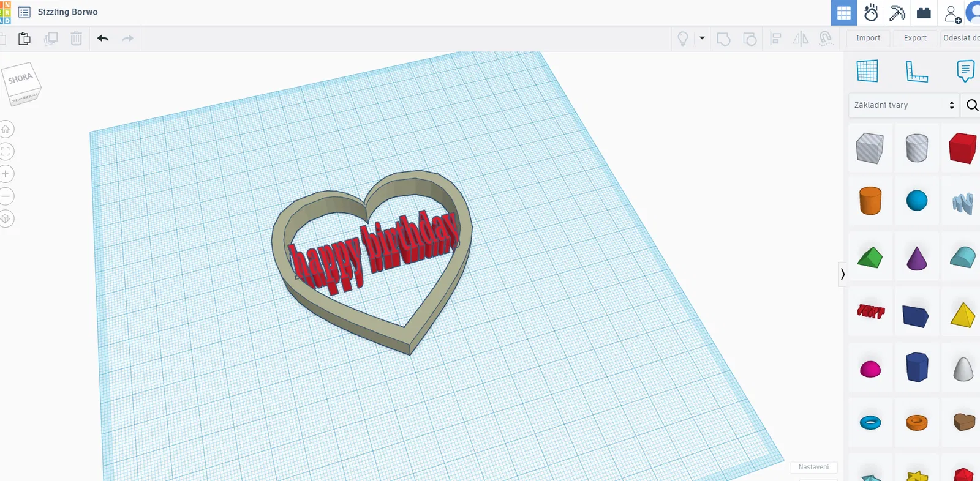Open the Blocks pickaxe editor
Viewport: 980px width, 481px height.
point(897,13)
